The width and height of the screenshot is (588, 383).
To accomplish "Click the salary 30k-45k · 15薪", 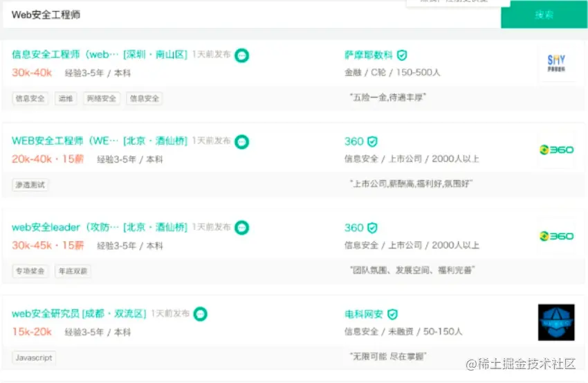I will [x=48, y=245].
